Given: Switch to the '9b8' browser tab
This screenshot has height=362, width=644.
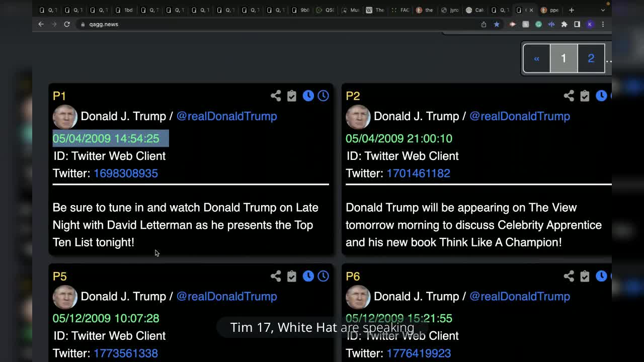Looking at the screenshot, I should point(300,10).
